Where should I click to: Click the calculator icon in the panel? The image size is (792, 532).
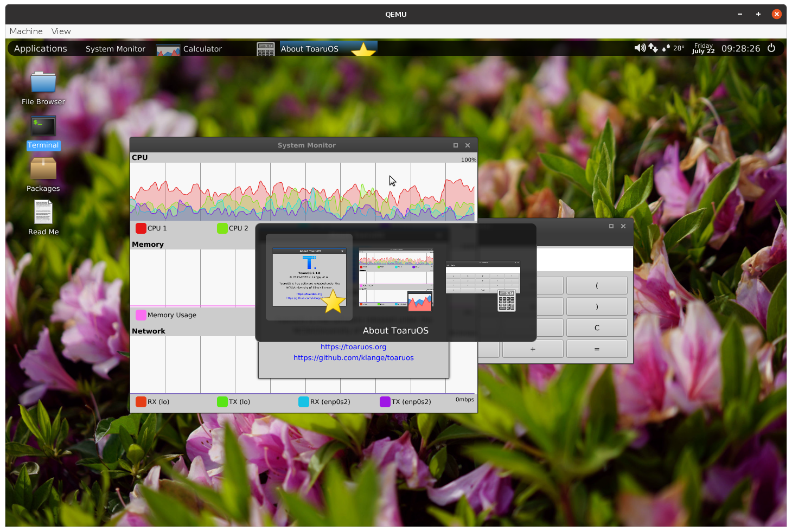tap(266, 49)
